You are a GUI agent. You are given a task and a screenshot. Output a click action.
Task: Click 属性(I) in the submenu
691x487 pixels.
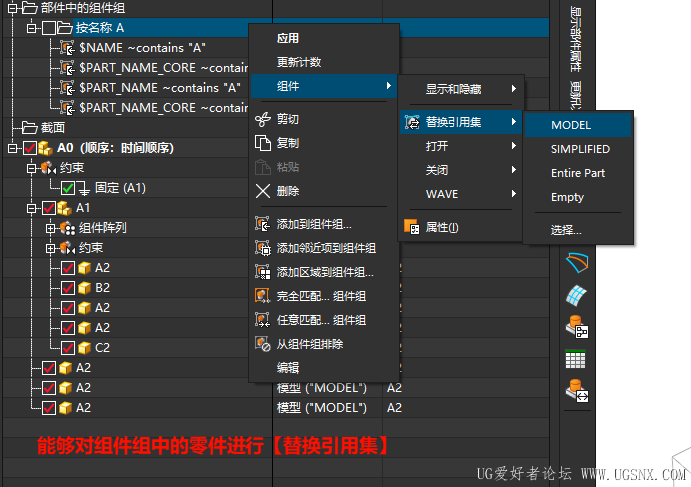[461, 227]
